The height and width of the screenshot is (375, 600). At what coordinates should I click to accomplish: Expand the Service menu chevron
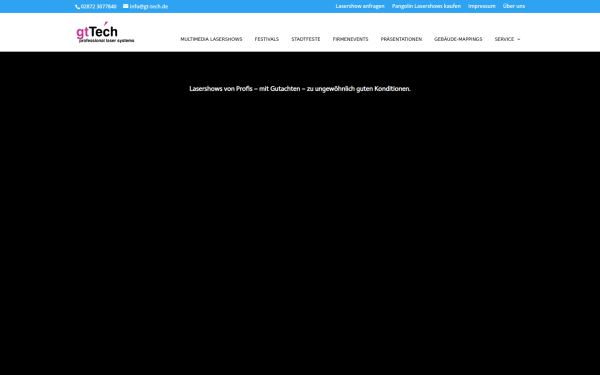pos(518,39)
